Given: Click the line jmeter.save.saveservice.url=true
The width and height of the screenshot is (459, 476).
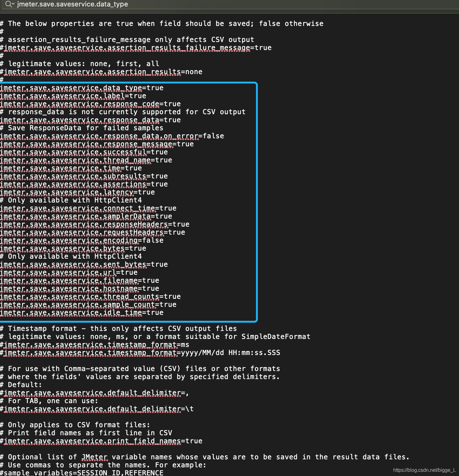Looking at the screenshot, I should [69, 273].
